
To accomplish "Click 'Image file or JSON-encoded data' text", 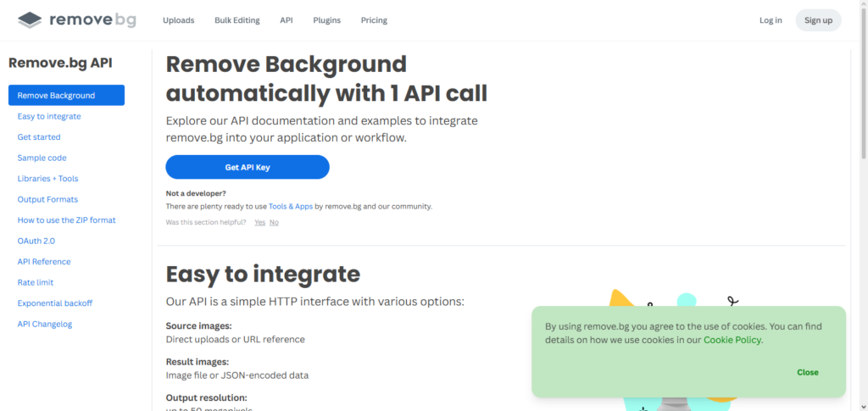I will [237, 375].
